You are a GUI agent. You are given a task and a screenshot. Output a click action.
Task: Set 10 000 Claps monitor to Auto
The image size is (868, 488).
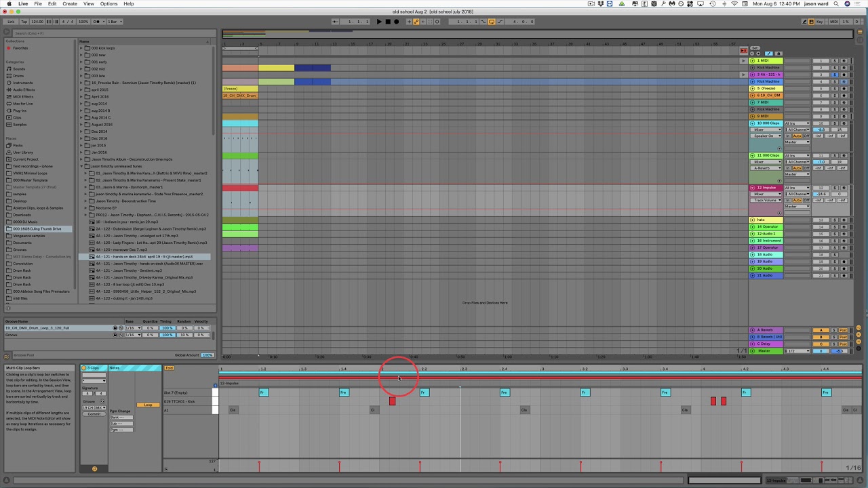click(x=797, y=136)
